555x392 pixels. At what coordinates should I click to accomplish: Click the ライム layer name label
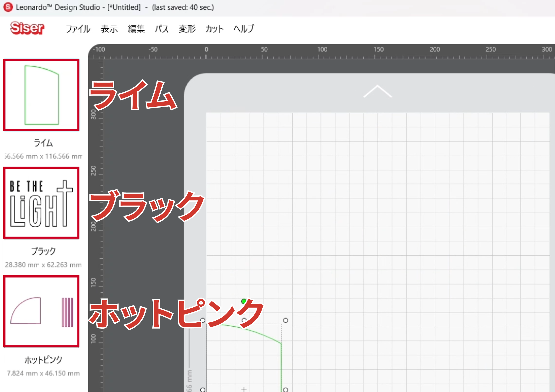pyautogui.click(x=43, y=143)
